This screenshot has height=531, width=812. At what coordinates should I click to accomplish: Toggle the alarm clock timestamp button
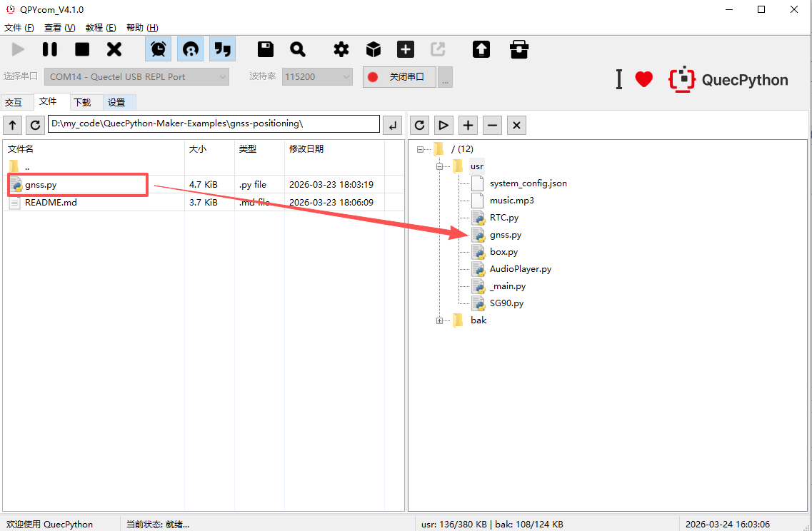coord(158,49)
